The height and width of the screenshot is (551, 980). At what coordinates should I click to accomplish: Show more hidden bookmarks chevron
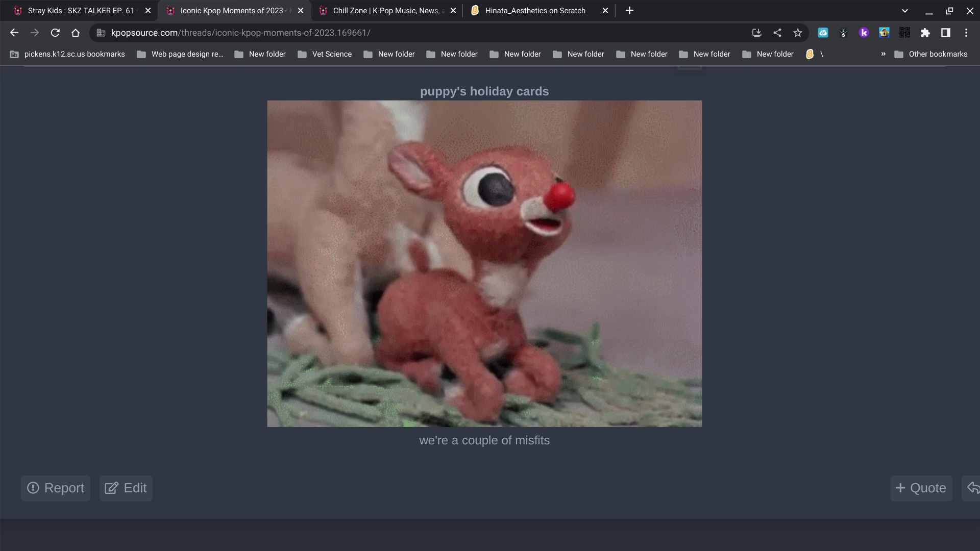(x=884, y=54)
